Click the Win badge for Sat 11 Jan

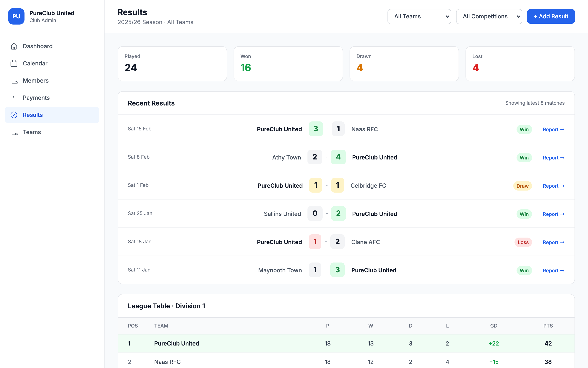click(x=524, y=271)
